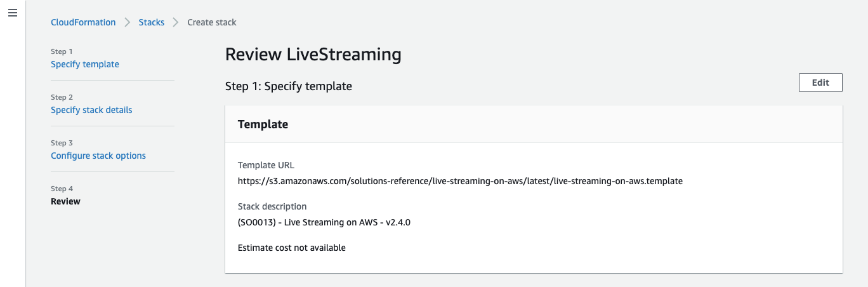Click chevron between Stacks and Create stack
The width and height of the screenshot is (868, 287).
(x=176, y=22)
